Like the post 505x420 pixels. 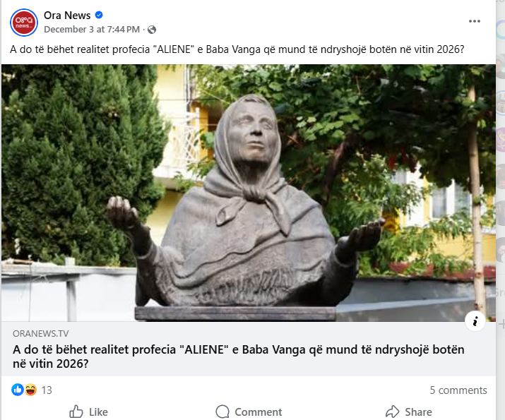tap(88, 412)
